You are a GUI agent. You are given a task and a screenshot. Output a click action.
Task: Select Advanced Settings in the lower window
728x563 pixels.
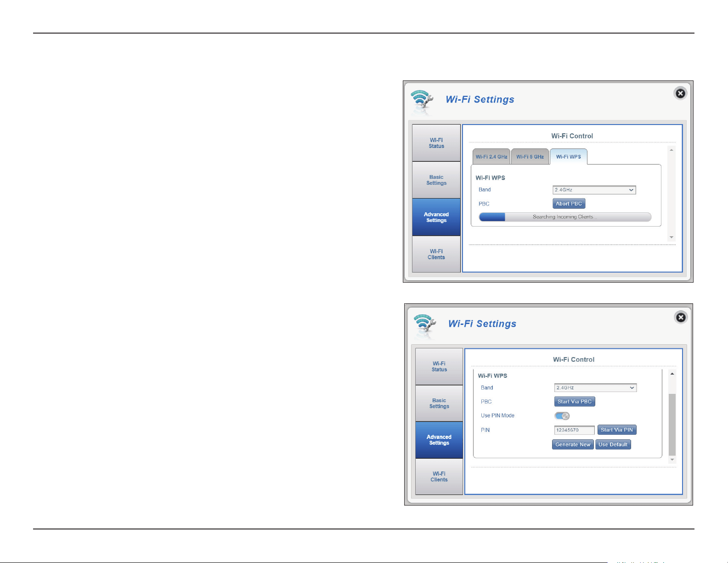(x=439, y=440)
